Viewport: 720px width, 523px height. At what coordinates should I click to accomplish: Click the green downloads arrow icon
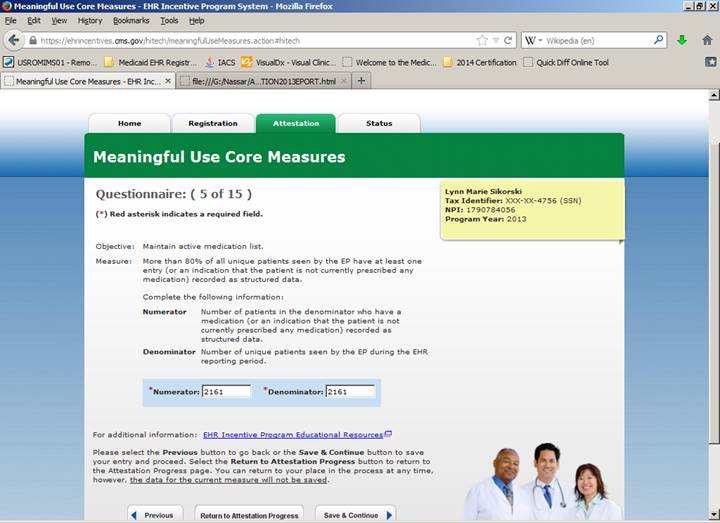pyautogui.click(x=682, y=41)
